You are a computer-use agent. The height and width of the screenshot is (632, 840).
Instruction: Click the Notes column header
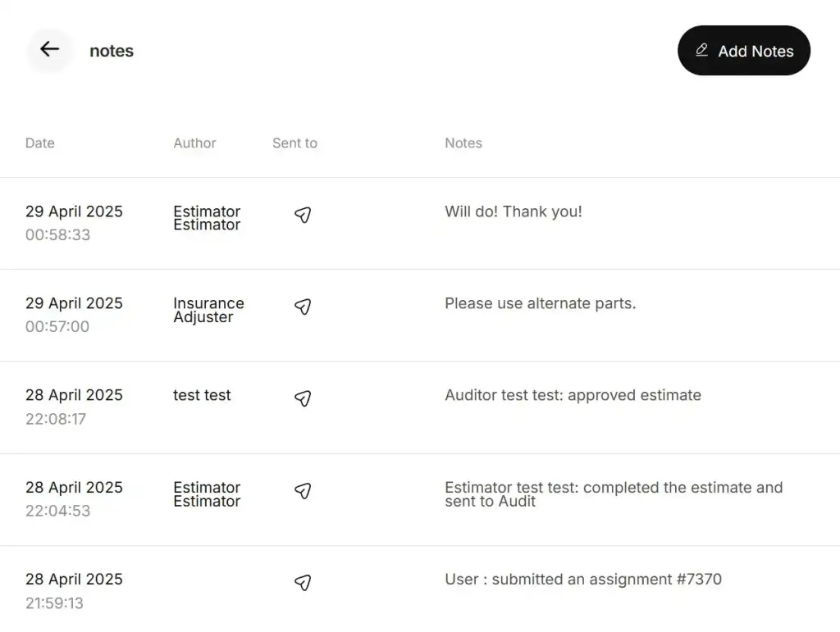[463, 143]
